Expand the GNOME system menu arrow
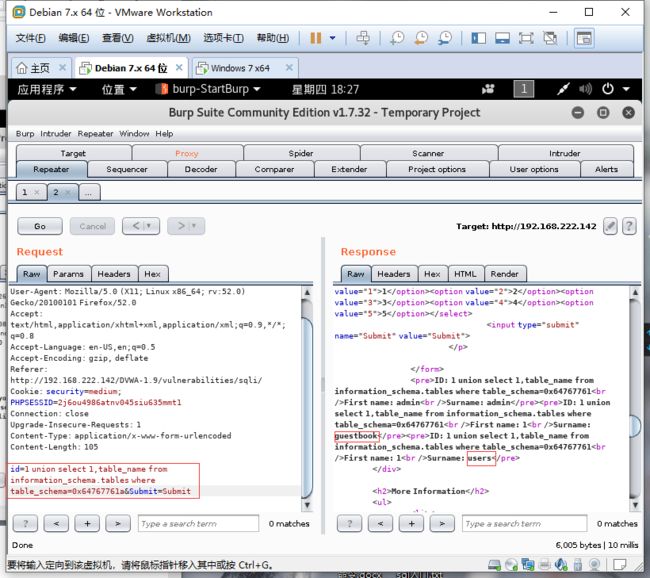The image size is (650, 578). coord(626,89)
